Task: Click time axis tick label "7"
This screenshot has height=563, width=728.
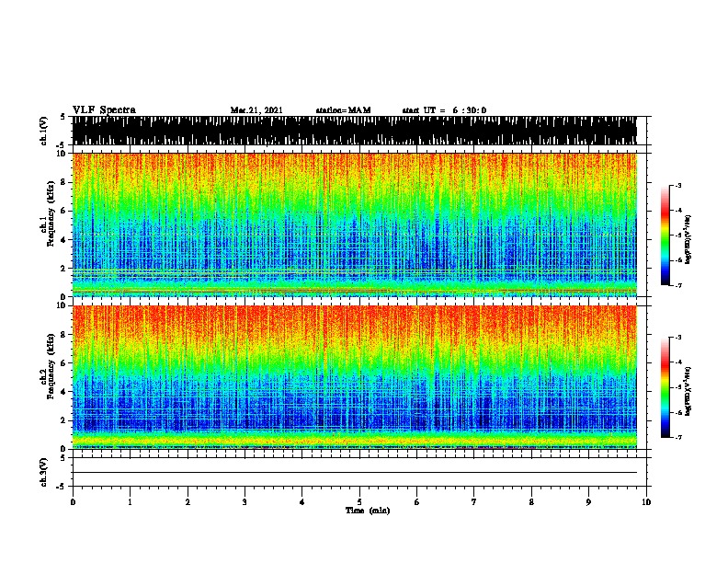Action: (x=474, y=502)
